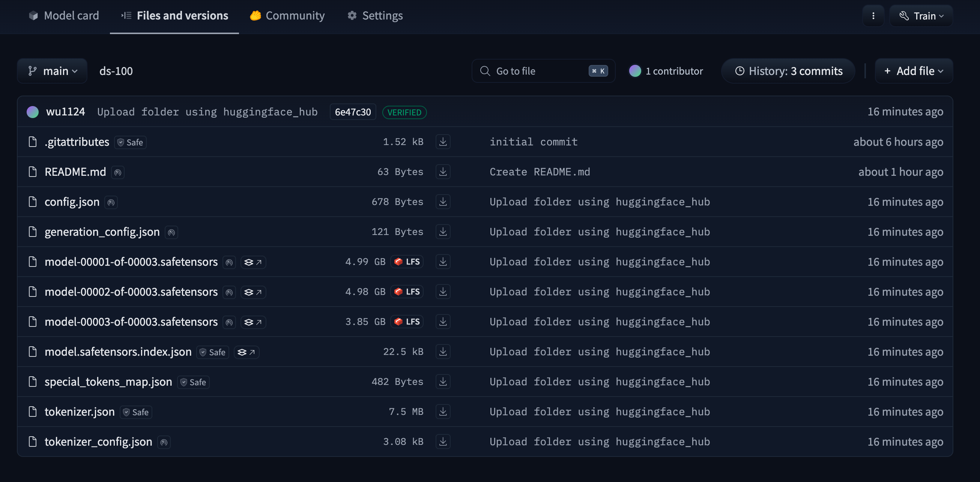Open the Settings tab
This screenshot has height=482, width=980.
tap(375, 16)
